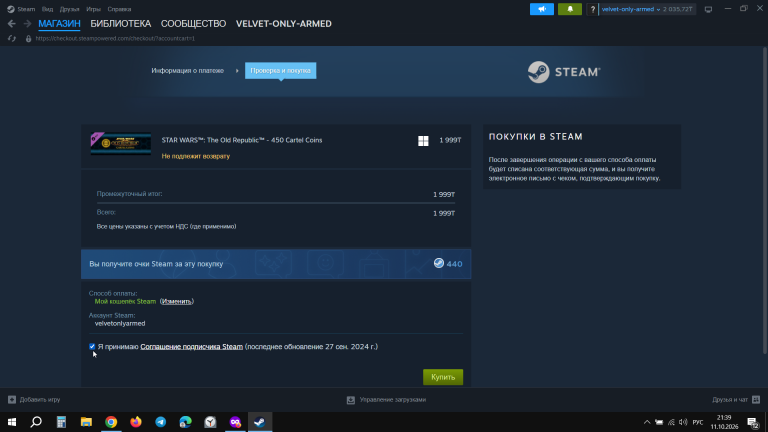Image resolution: width=768 pixels, height=432 pixels.
Task: Click the question mark help icon
Action: 593,9
